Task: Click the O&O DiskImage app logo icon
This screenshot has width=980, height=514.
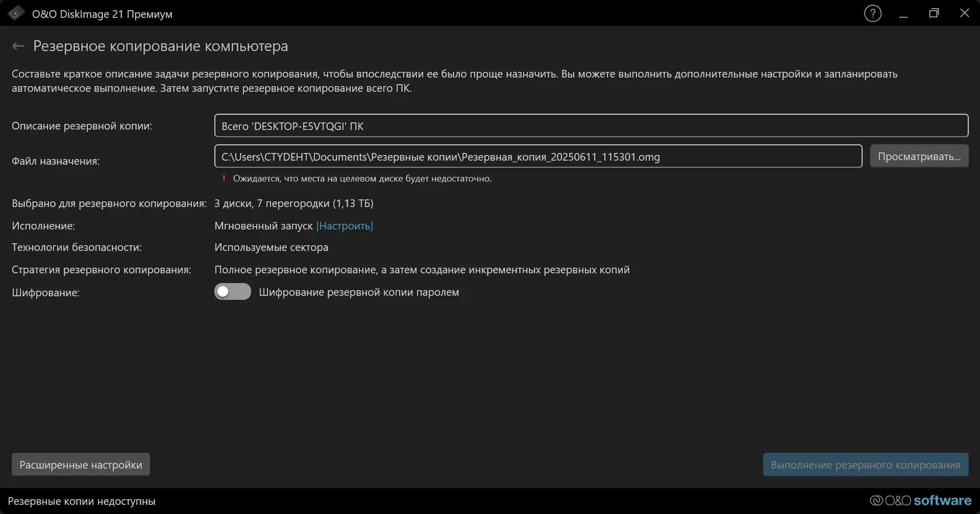Action: (x=16, y=14)
